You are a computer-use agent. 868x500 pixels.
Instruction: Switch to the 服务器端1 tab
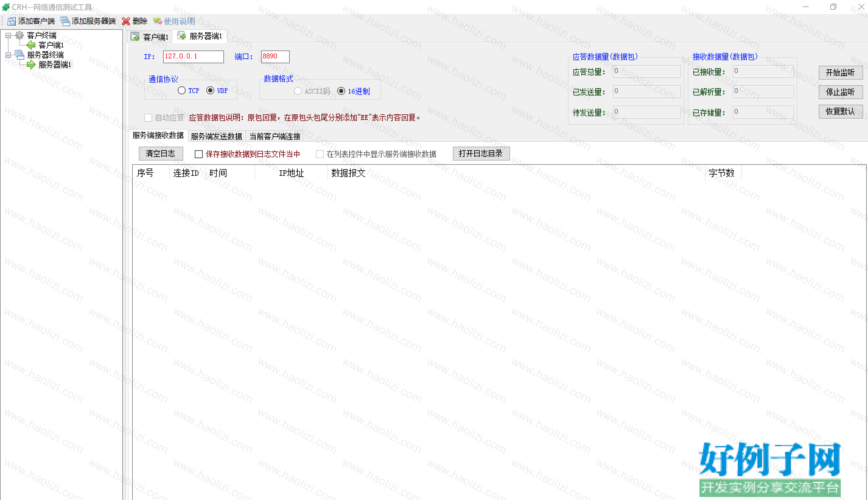(x=200, y=36)
